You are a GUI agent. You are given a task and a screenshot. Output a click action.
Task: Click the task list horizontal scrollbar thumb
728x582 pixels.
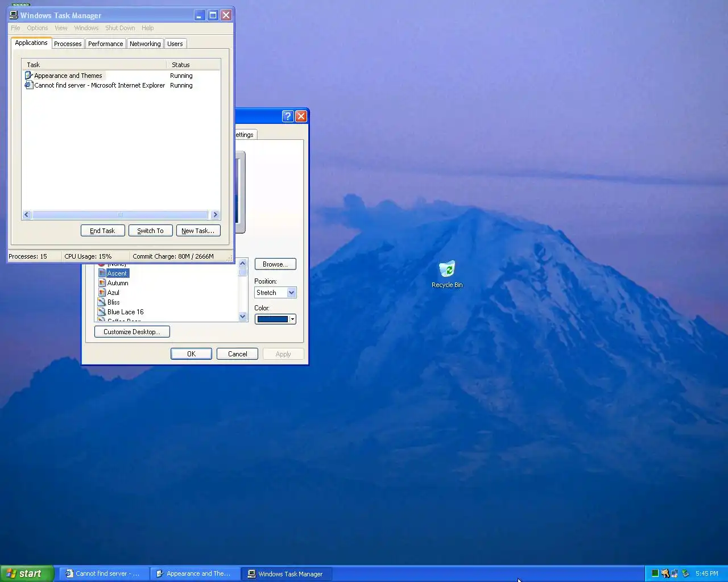click(120, 214)
